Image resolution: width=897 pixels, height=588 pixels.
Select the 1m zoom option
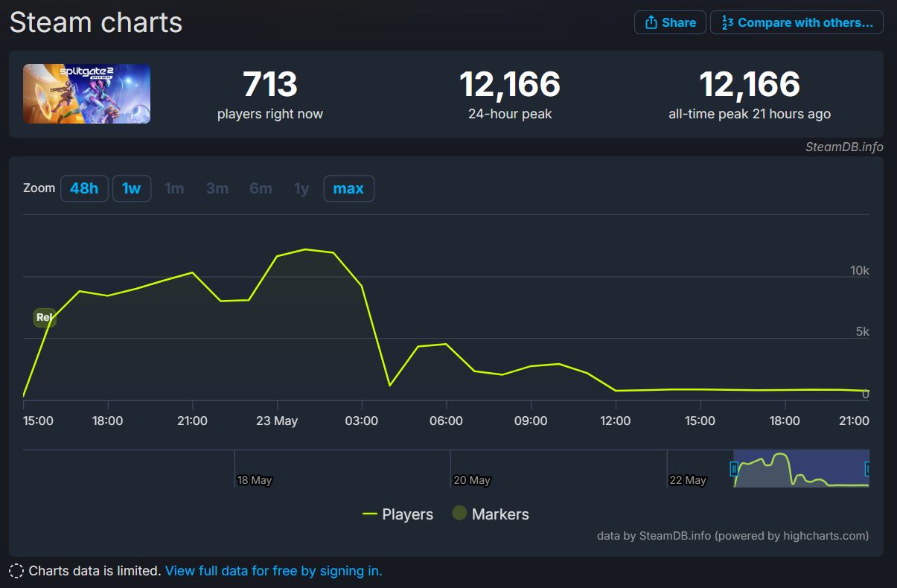(x=174, y=188)
